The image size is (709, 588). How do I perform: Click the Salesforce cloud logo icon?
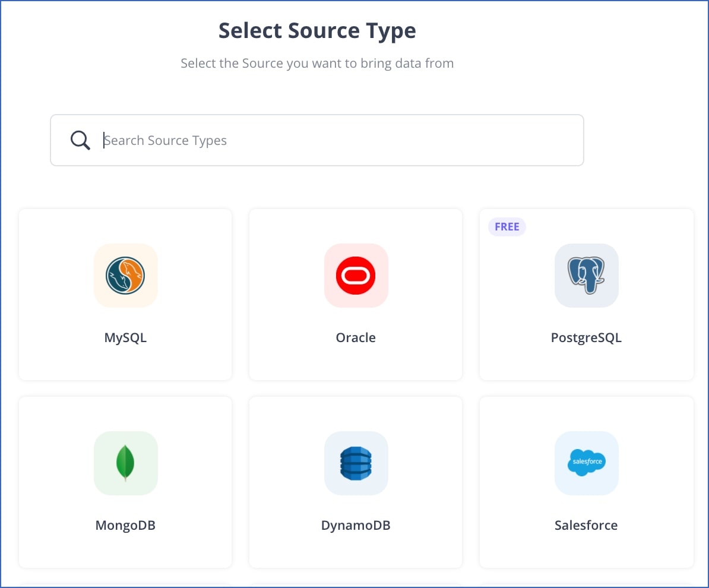point(587,463)
